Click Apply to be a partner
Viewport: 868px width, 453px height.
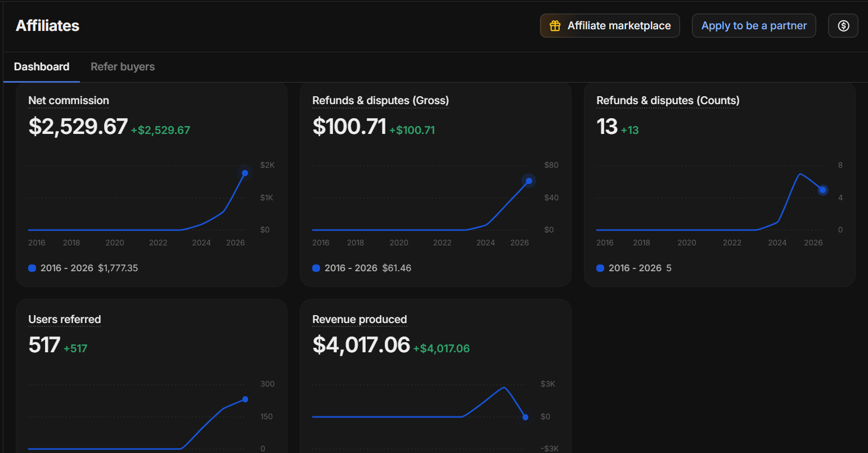pyautogui.click(x=754, y=26)
